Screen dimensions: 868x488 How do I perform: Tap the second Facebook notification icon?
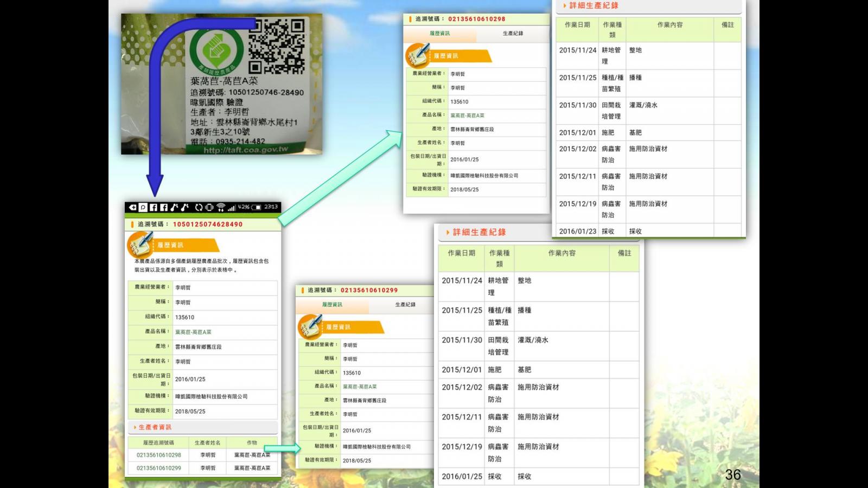164,207
